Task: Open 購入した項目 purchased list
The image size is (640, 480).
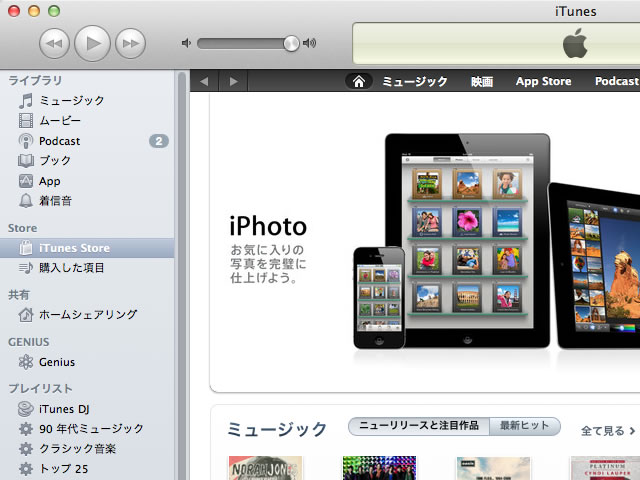Action: [x=87, y=268]
